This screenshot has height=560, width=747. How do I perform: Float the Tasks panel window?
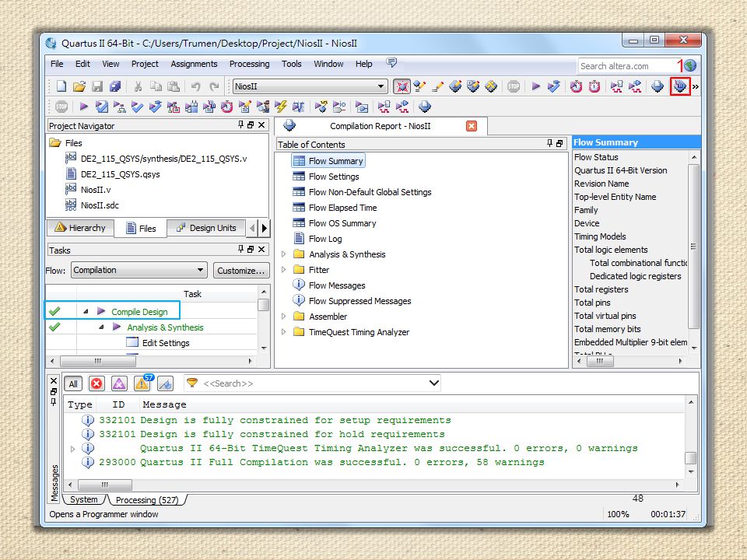(251, 250)
